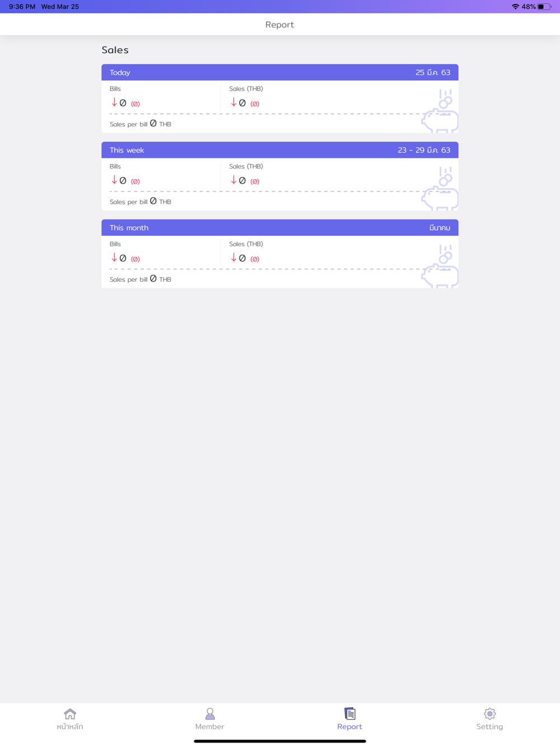Tap the มีนาคม month label
The image size is (560, 747).
point(440,228)
